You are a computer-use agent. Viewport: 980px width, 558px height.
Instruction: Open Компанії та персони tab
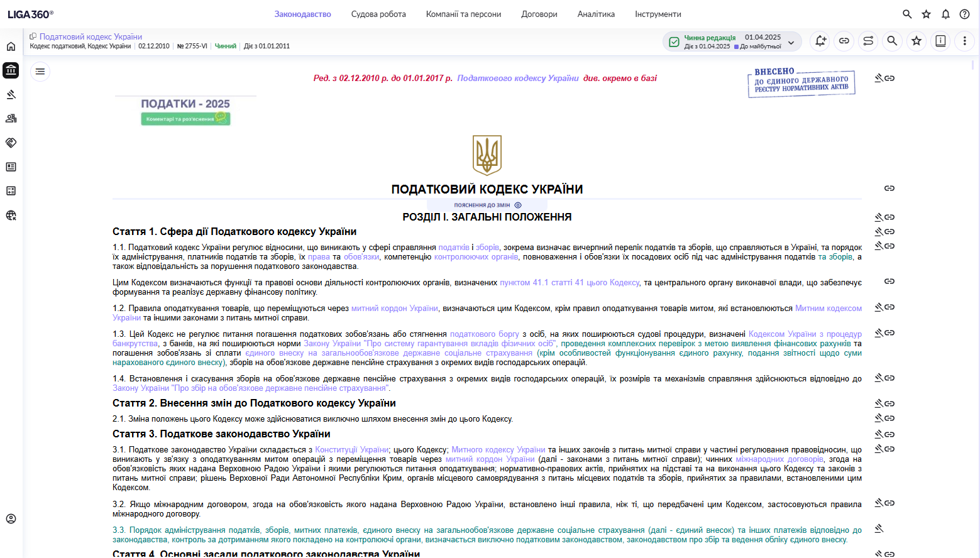(x=463, y=14)
